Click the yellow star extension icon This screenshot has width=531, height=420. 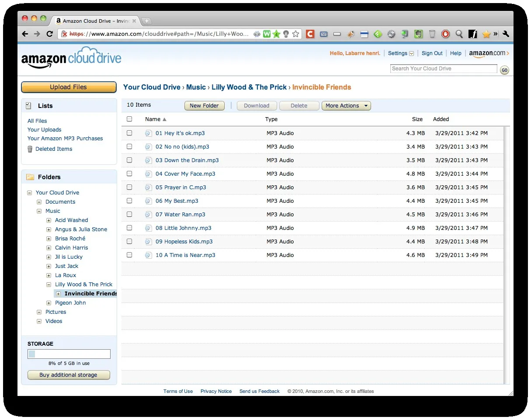(486, 34)
